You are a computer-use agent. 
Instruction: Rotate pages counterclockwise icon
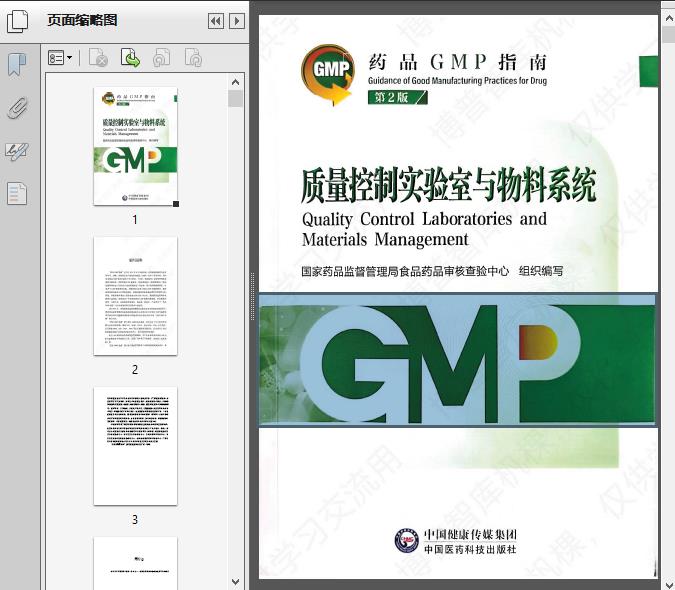coord(162,58)
